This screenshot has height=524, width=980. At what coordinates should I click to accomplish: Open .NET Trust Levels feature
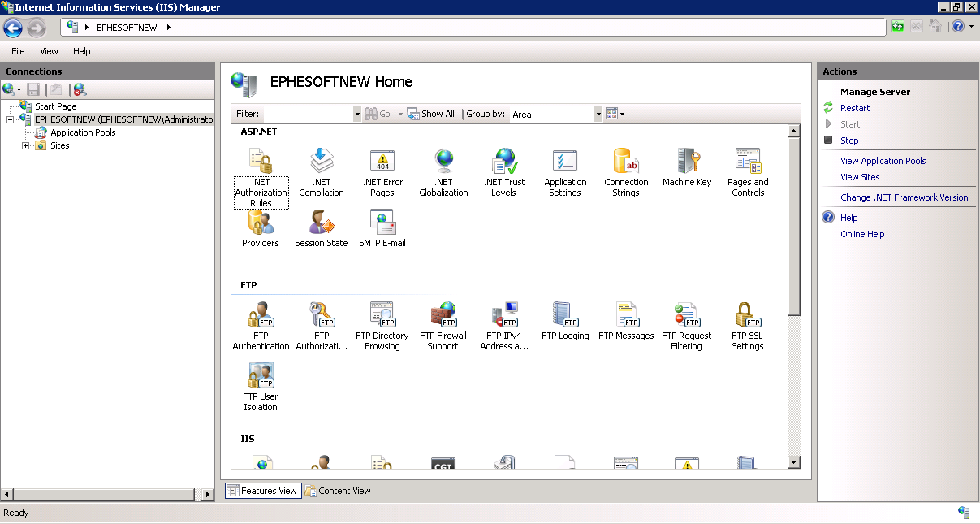[504, 172]
